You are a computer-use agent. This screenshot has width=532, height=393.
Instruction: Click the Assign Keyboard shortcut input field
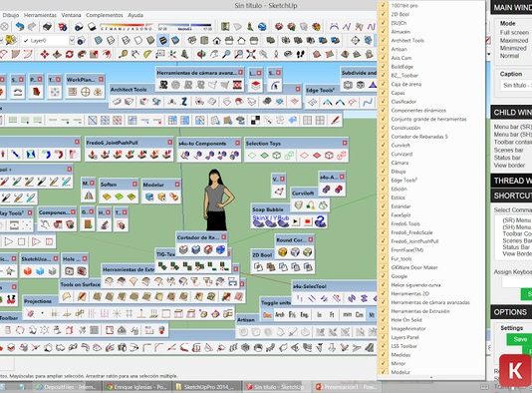(517, 281)
